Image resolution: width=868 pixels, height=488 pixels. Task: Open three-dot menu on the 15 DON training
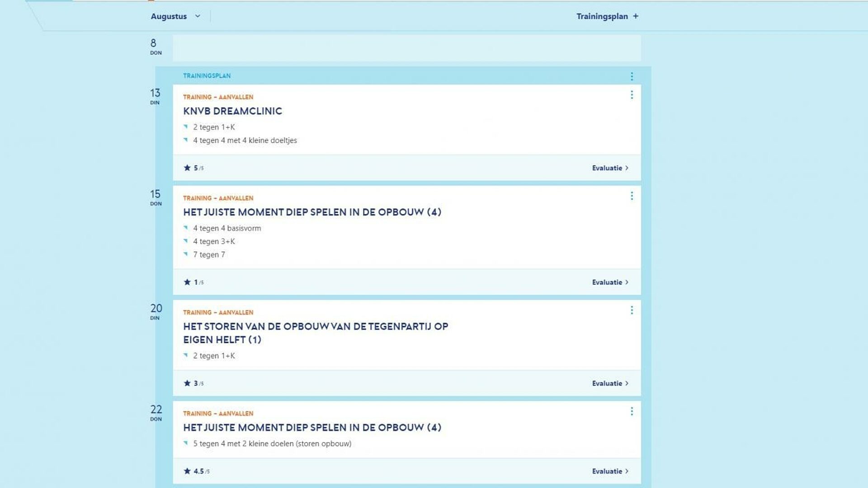tap(632, 196)
